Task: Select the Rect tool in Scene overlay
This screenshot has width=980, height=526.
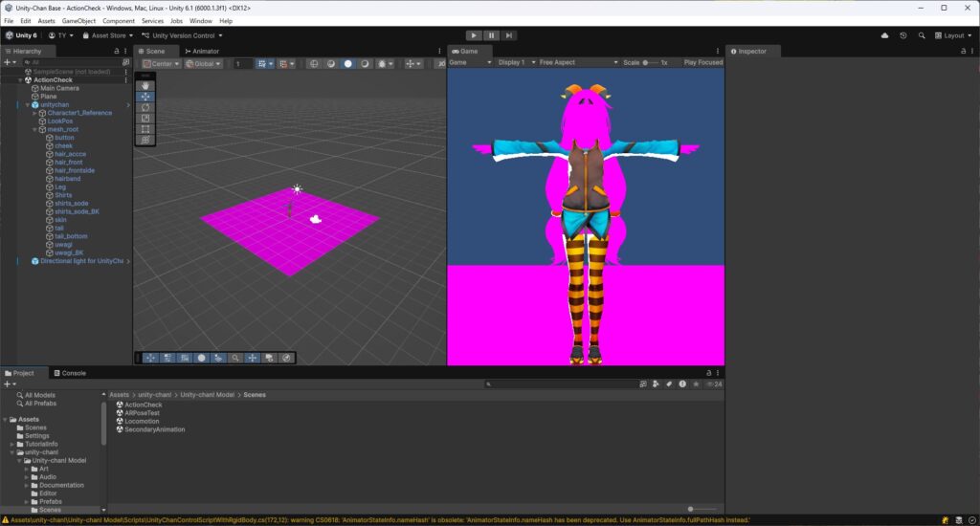Action: [145, 129]
